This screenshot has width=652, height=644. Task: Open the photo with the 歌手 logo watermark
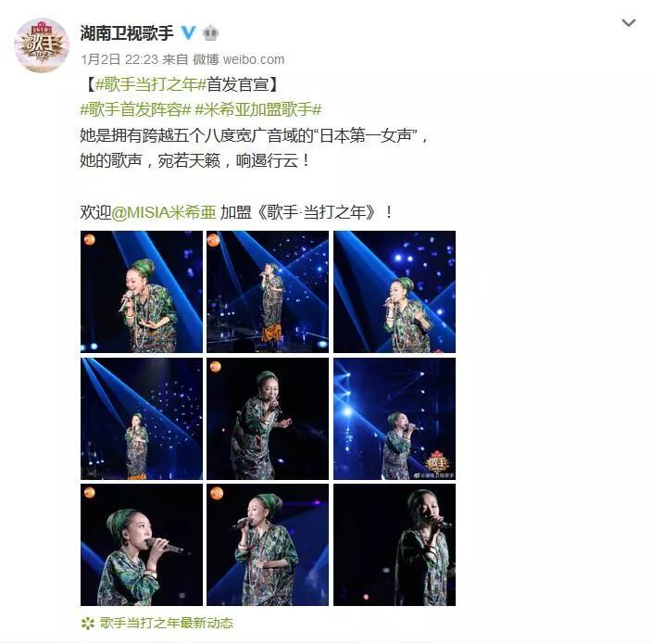[x=395, y=419]
